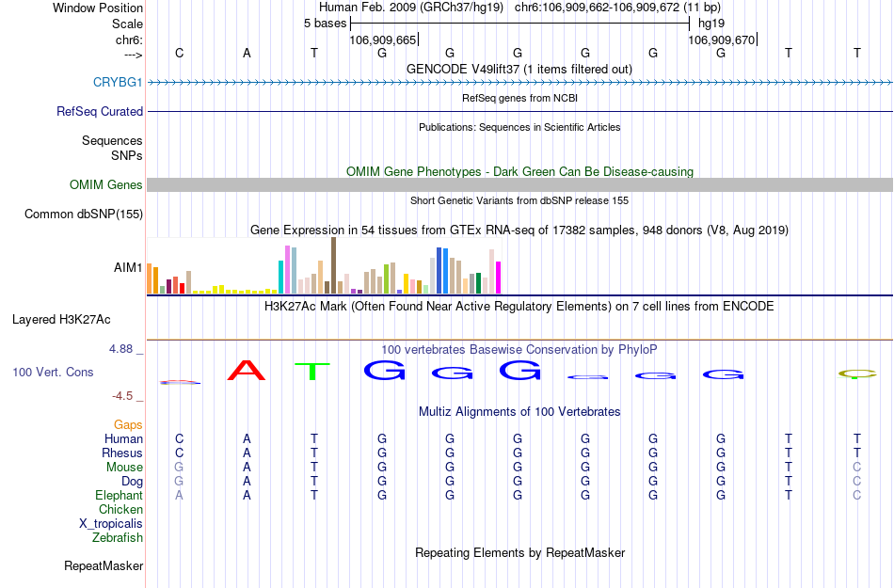Click 'Publications: Sequences in Scientific Articles' title

(519, 127)
